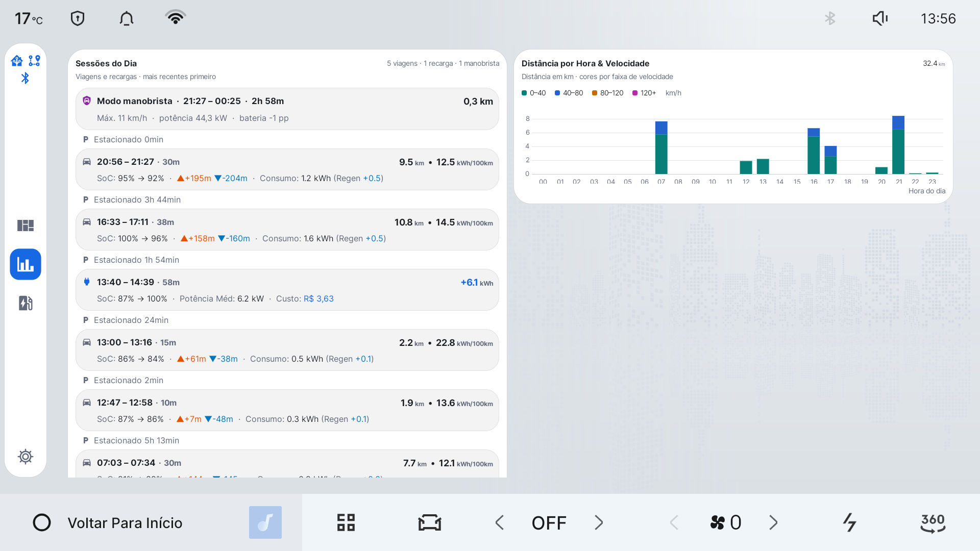The height and width of the screenshot is (551, 980).
Task: Click the 0–40 km/h legend swatch
Action: pyautogui.click(x=524, y=93)
